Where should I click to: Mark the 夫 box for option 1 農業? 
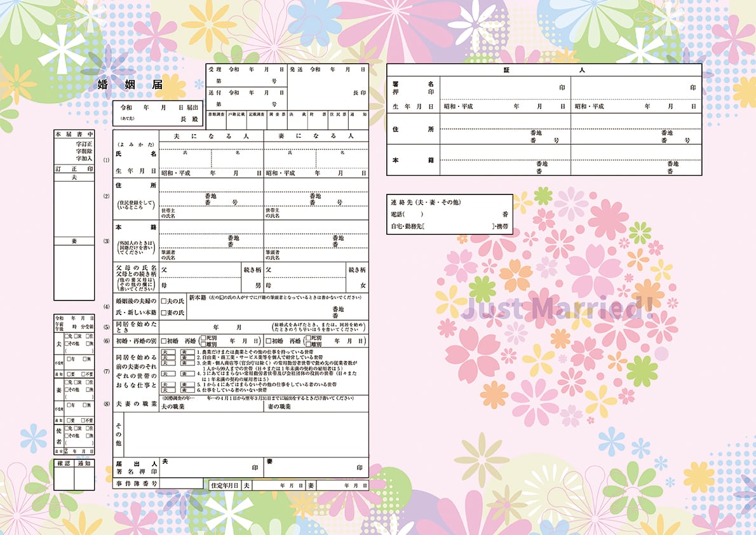[x=168, y=351]
